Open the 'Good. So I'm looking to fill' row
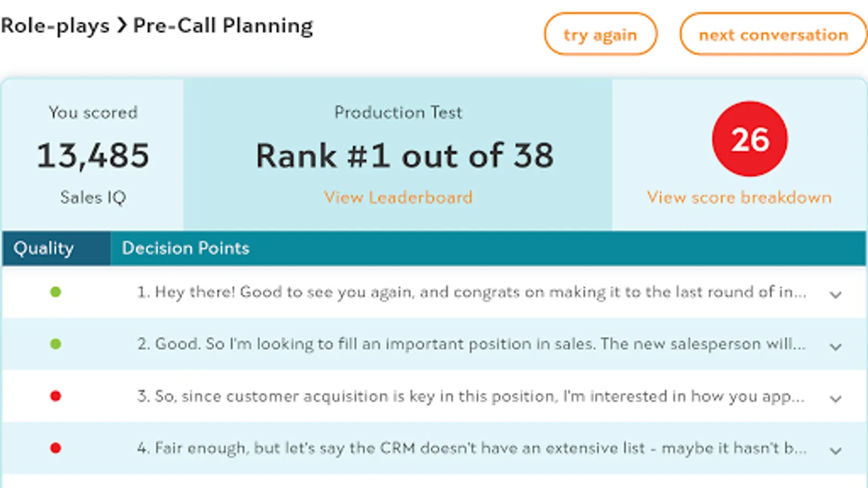 [x=471, y=344]
